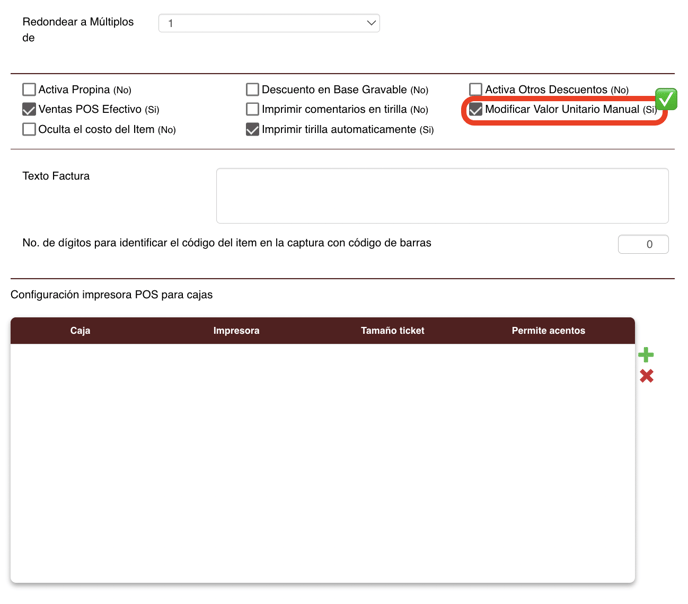Check Imprimir comentarios en tirilla
The image size is (688, 604).
point(252,109)
